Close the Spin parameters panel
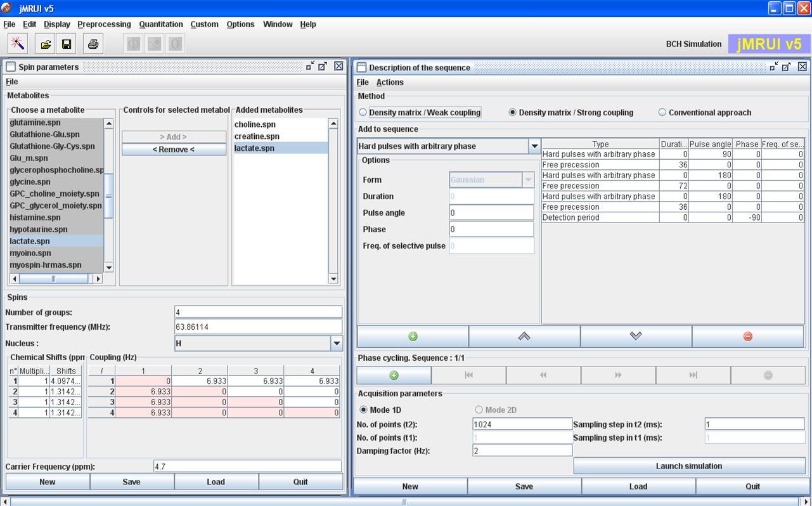812x506 pixels. click(338, 67)
